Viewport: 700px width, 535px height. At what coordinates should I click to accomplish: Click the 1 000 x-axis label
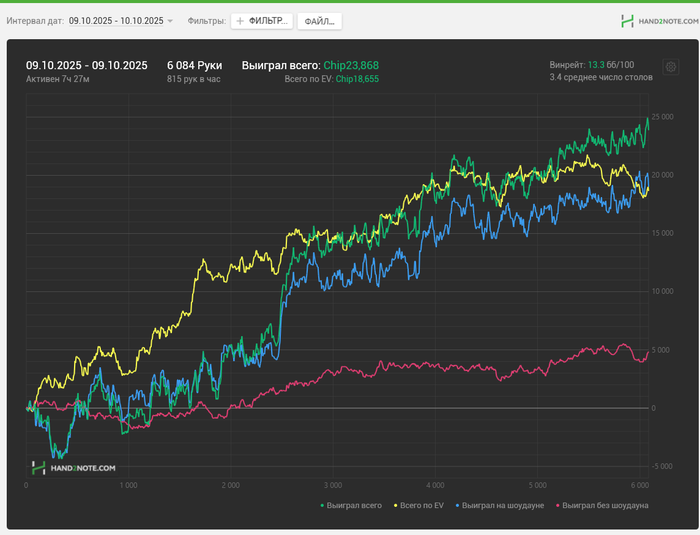tap(129, 485)
